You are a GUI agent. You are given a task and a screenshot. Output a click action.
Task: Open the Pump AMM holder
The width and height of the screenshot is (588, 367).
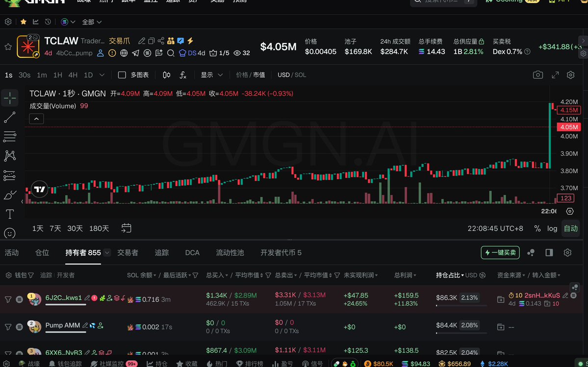(63, 325)
